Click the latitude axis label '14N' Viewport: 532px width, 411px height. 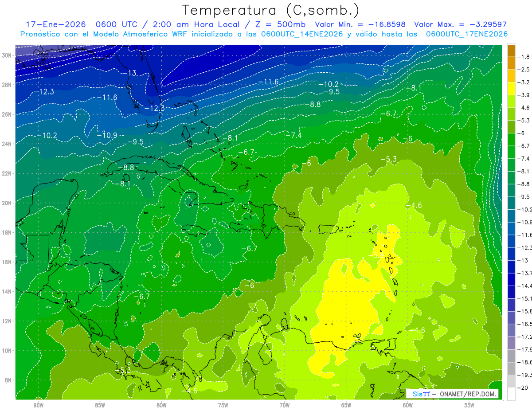[x=7, y=292]
